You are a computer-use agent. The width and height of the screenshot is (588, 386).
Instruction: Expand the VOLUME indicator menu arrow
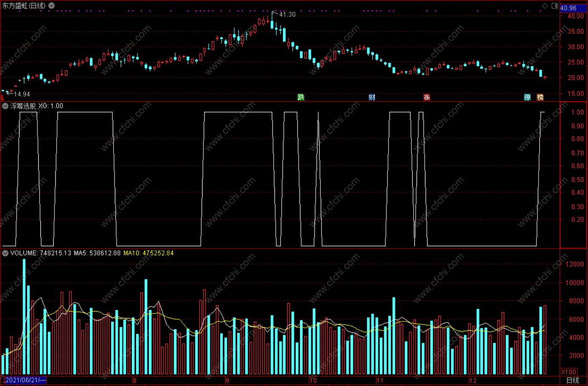(x=5, y=253)
